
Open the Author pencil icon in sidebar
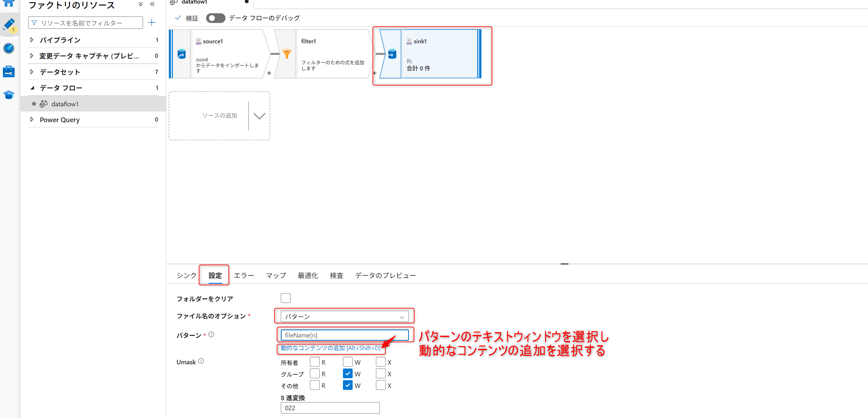point(9,25)
